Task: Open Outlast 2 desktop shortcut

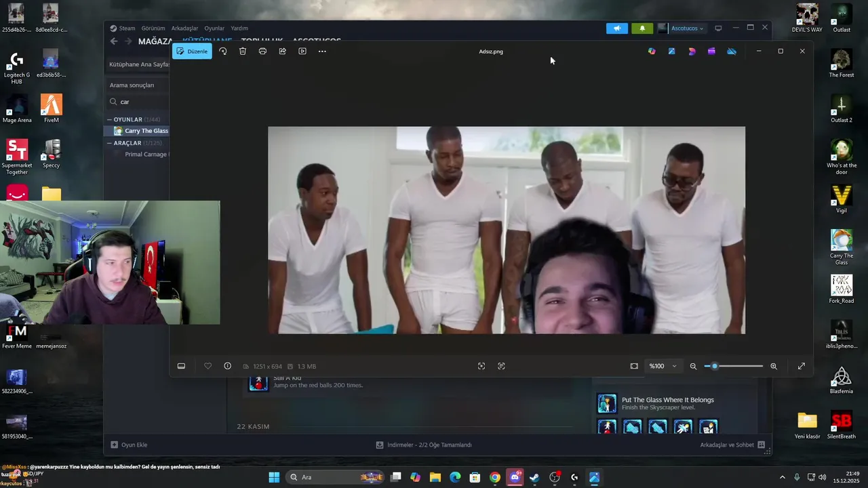Action: 842,108
